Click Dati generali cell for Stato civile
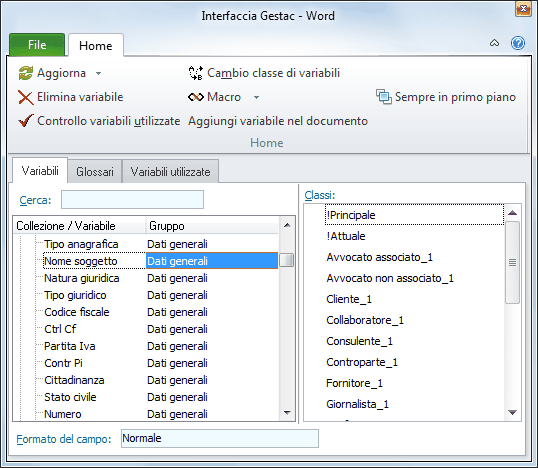This screenshot has height=468, width=538. coord(177,397)
